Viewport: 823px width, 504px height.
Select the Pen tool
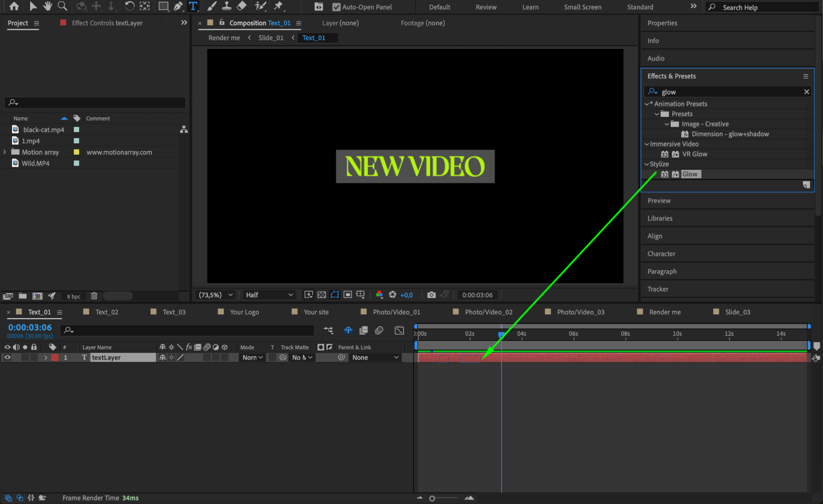click(x=178, y=6)
